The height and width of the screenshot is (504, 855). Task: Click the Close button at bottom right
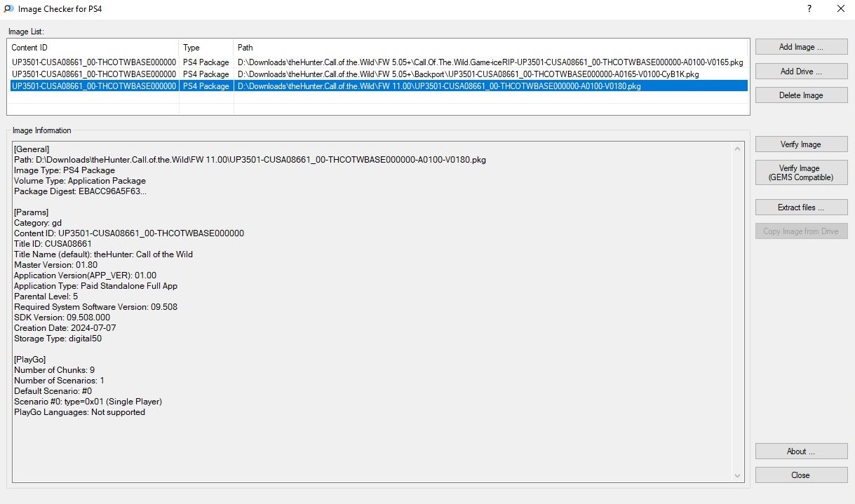click(801, 475)
